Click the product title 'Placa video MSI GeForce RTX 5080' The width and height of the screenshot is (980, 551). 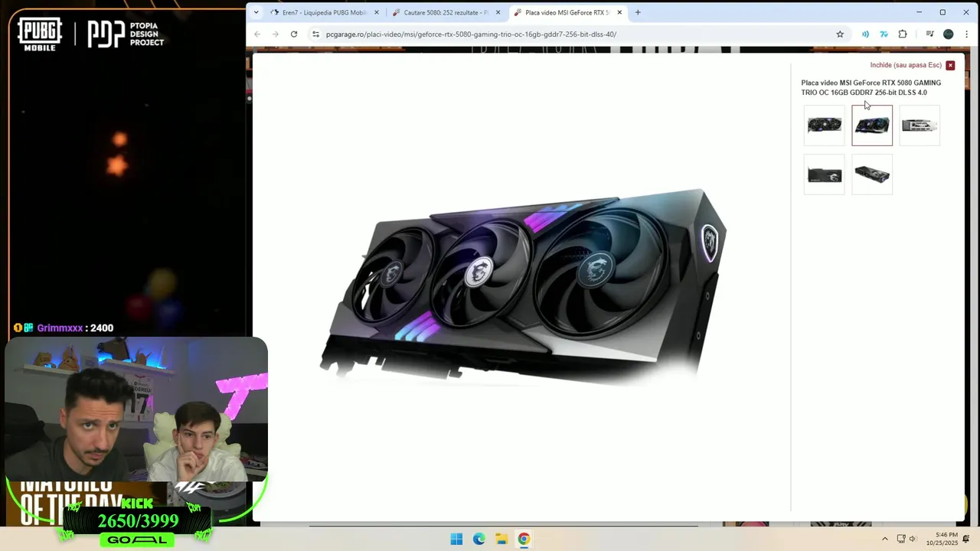click(871, 87)
